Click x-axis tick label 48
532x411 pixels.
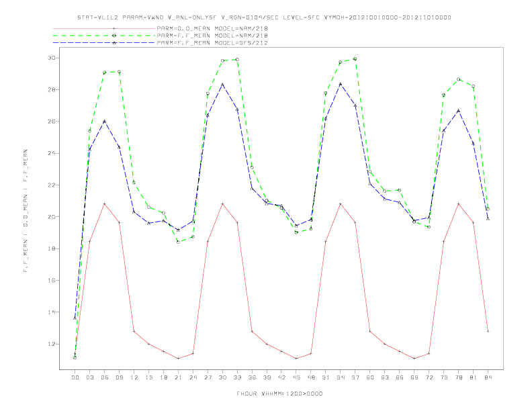click(x=311, y=377)
